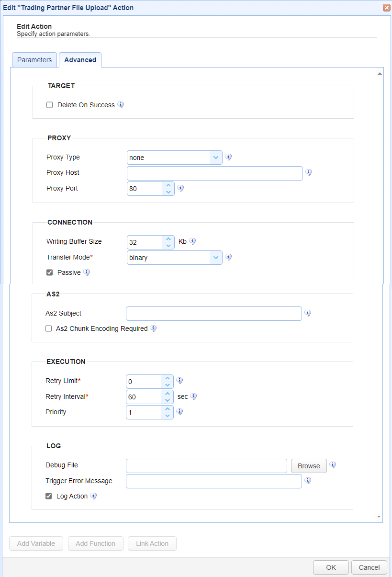
Task: Tick As2 Chunk Encoding Required checkbox
Action: 48,328
